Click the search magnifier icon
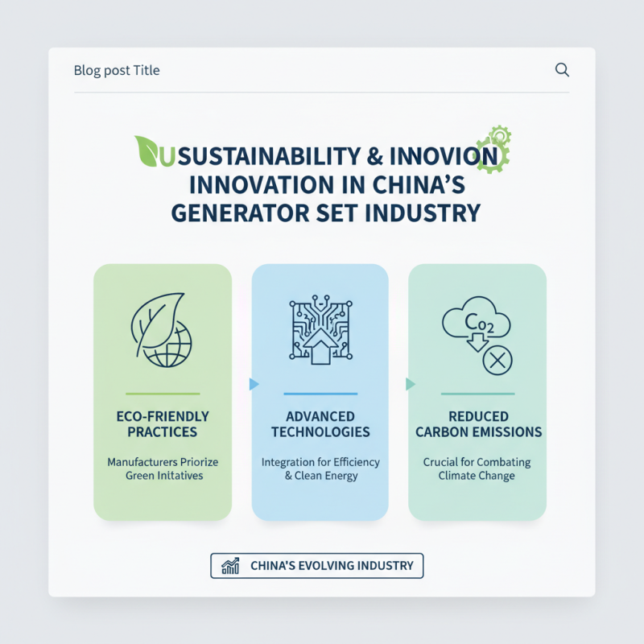 (x=563, y=70)
